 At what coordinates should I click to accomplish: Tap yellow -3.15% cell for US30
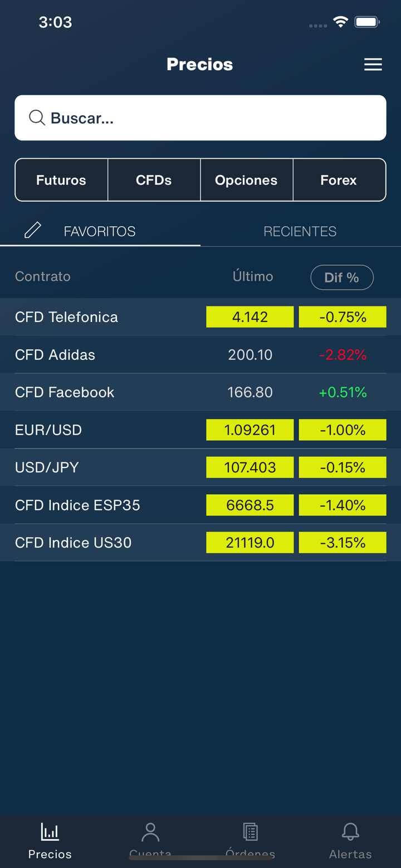coord(343,543)
